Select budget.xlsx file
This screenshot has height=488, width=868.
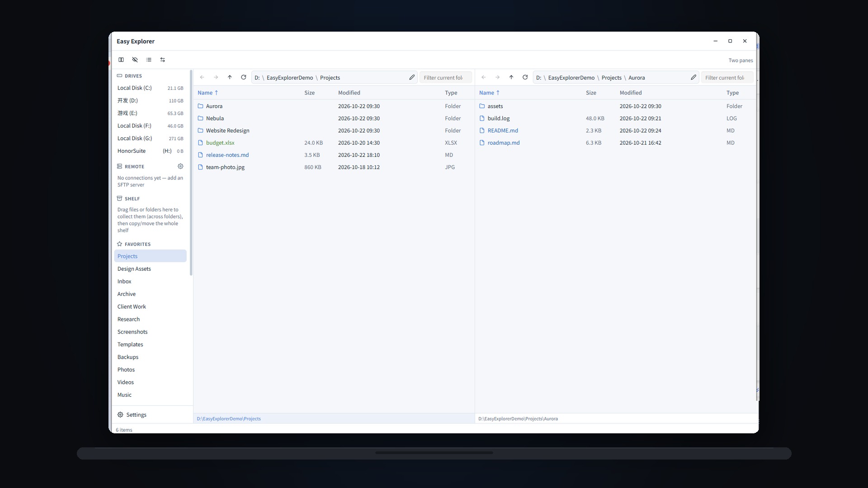click(x=334, y=143)
